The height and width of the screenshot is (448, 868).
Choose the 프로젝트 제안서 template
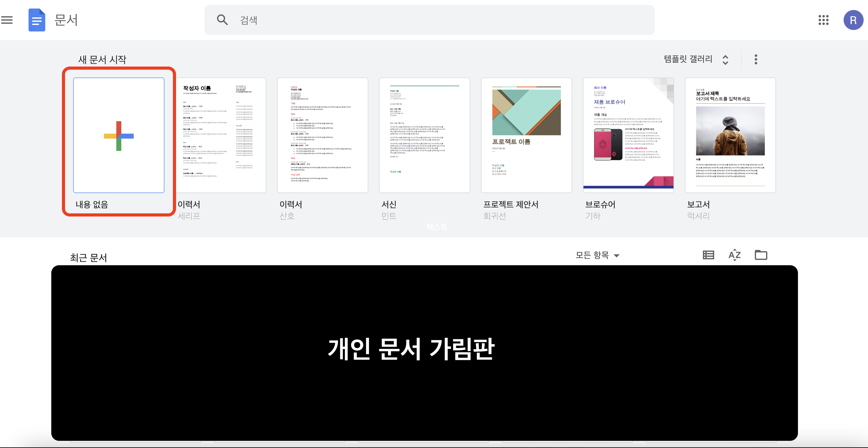coord(526,135)
